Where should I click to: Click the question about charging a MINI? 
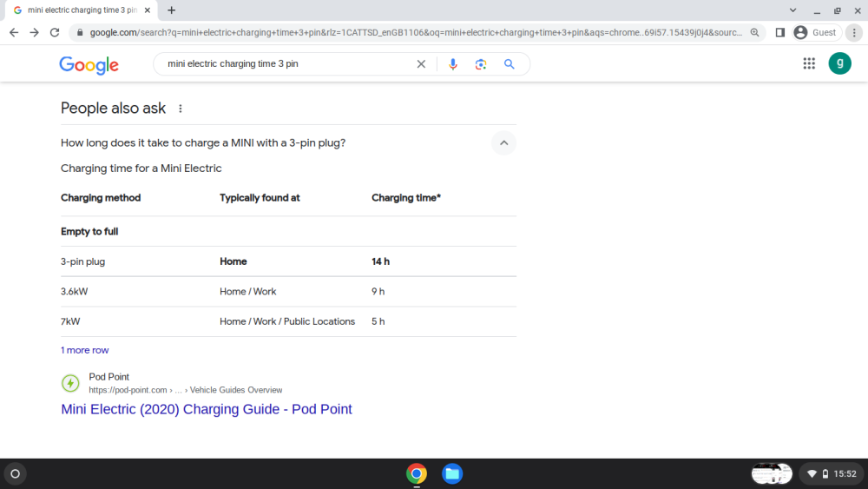(203, 143)
